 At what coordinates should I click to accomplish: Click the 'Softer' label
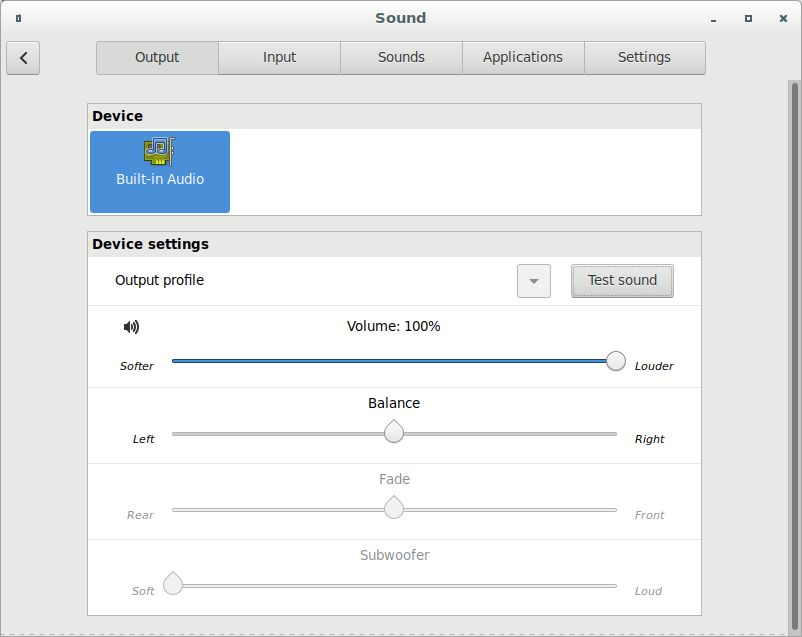click(x=137, y=366)
